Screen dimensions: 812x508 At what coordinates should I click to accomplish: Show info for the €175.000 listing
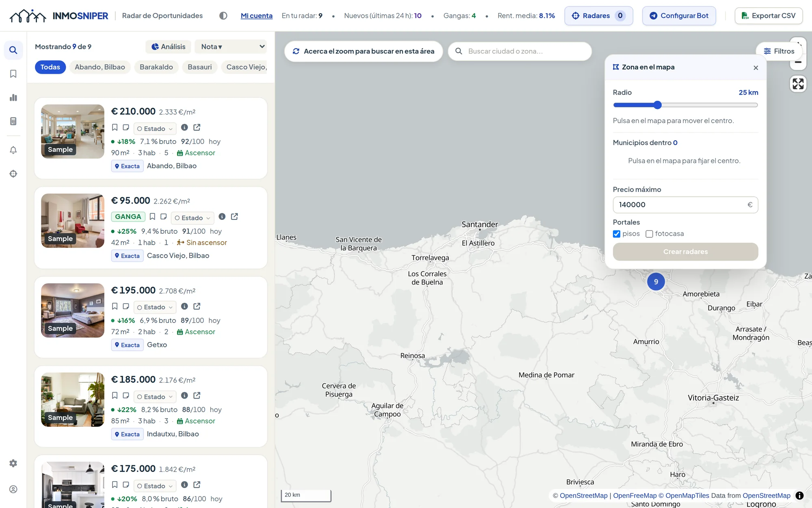coord(184,485)
